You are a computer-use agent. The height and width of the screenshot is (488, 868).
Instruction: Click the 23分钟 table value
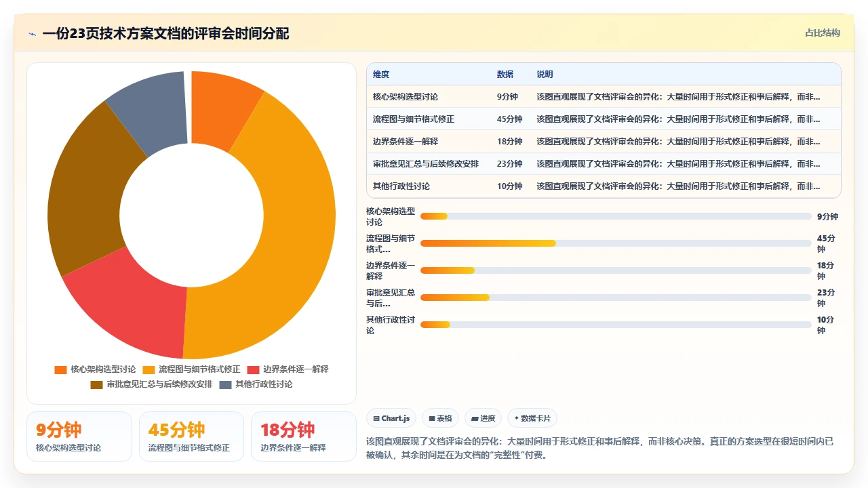coord(510,164)
